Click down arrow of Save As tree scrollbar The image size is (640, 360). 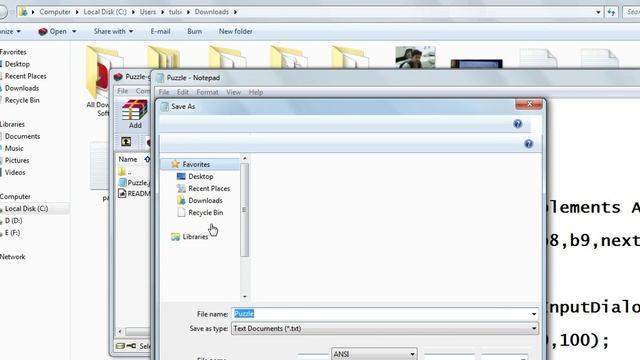pos(244,297)
